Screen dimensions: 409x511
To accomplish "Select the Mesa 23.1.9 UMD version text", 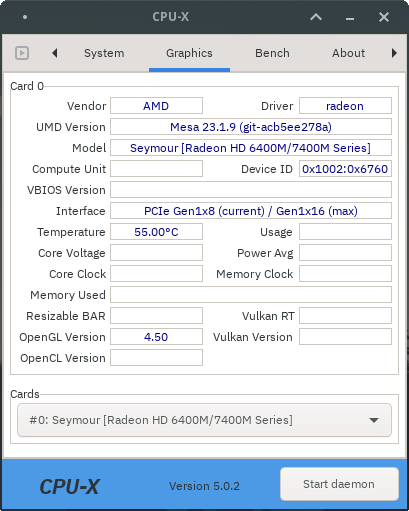I will (251, 127).
